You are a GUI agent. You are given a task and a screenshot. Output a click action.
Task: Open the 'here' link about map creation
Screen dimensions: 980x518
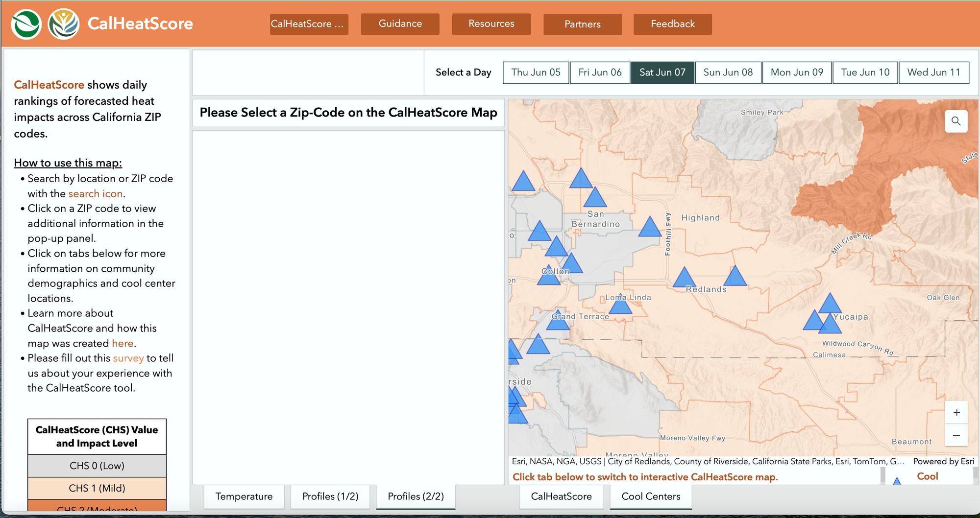coord(122,343)
